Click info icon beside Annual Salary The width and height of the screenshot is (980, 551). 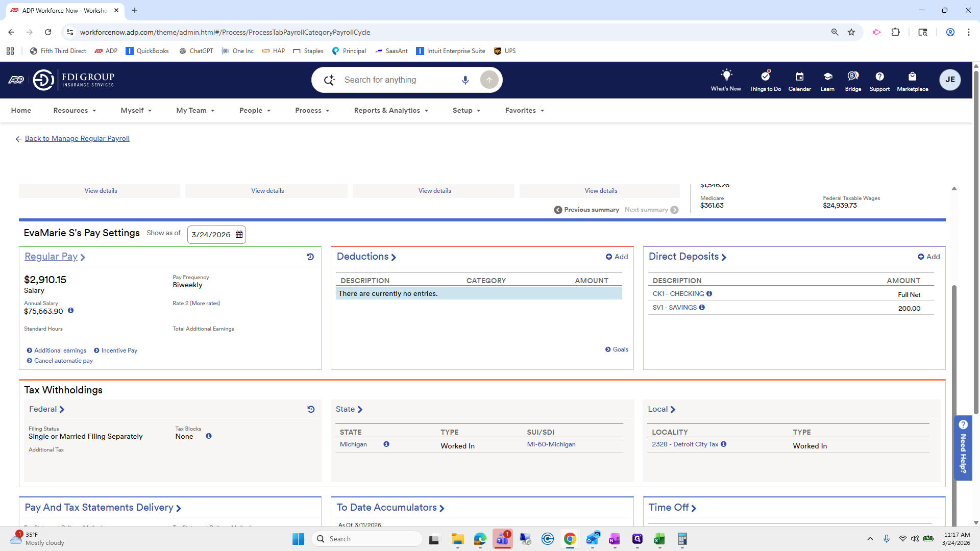click(x=70, y=311)
